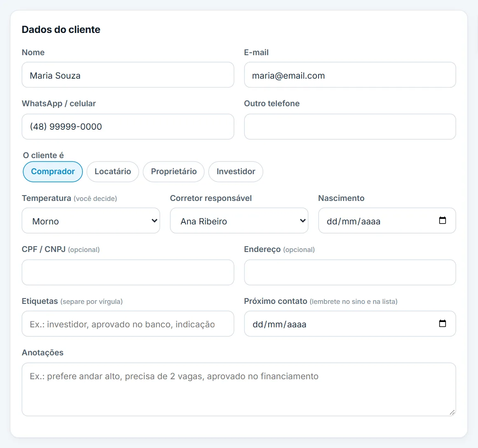Grab the Anotações textarea resize handle
The width and height of the screenshot is (478, 448).
(x=452, y=412)
